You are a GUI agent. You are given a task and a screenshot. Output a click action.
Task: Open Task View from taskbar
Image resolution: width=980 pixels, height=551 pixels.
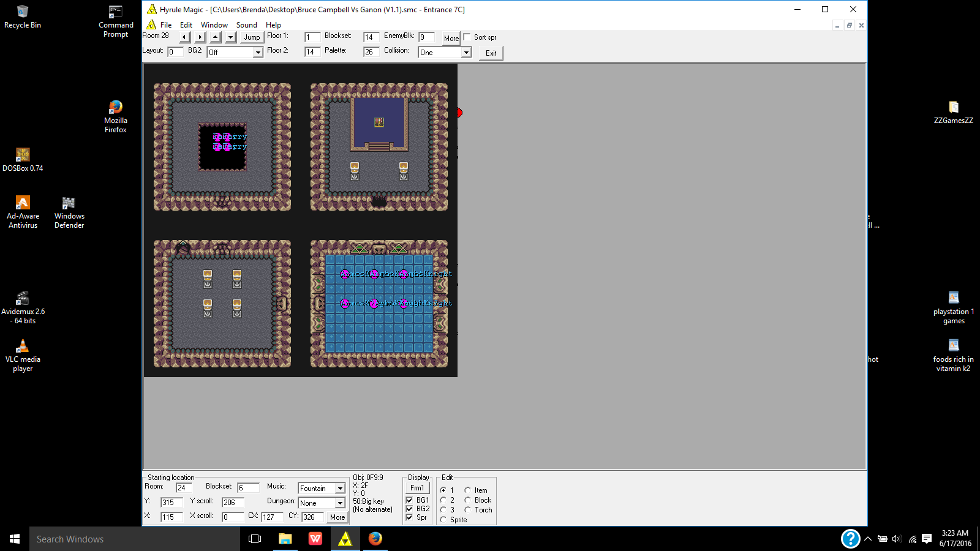(x=255, y=539)
